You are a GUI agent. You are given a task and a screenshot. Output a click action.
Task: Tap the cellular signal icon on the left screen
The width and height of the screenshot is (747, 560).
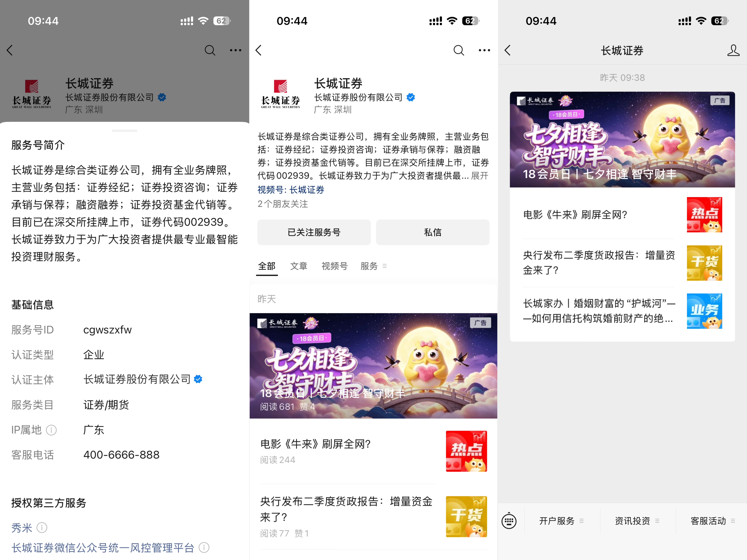tap(187, 21)
